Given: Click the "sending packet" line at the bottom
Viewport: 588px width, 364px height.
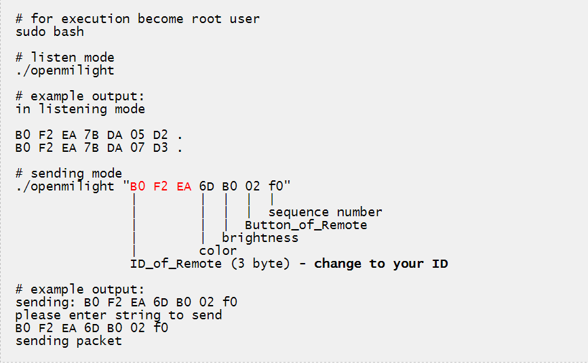Looking at the screenshot, I should click(68, 341).
